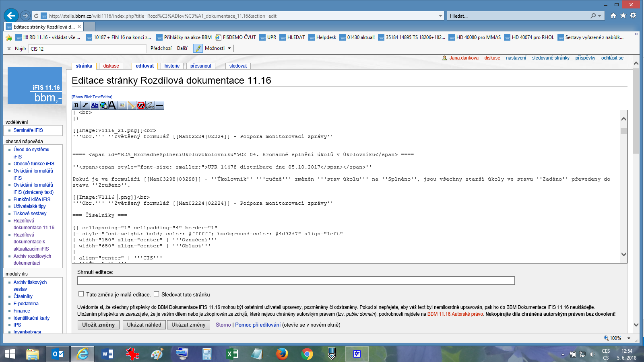Toggle the highlight matches pencil button
This screenshot has width=644, height=362.
[198, 48]
